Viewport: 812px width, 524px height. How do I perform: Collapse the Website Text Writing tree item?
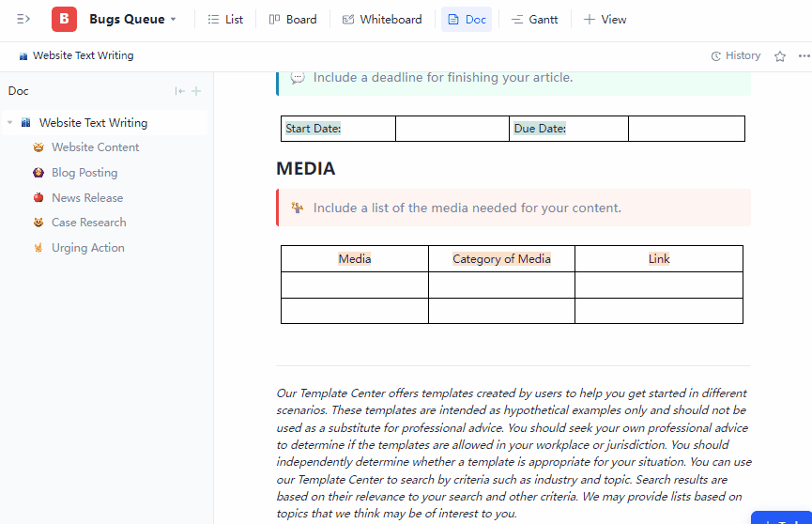coord(10,123)
